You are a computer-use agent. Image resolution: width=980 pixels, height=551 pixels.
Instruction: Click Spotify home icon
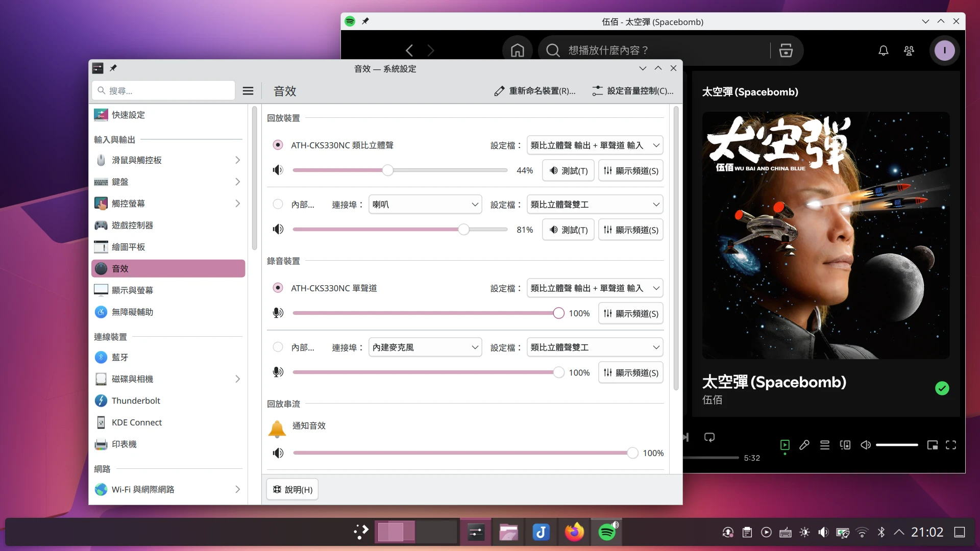(517, 51)
